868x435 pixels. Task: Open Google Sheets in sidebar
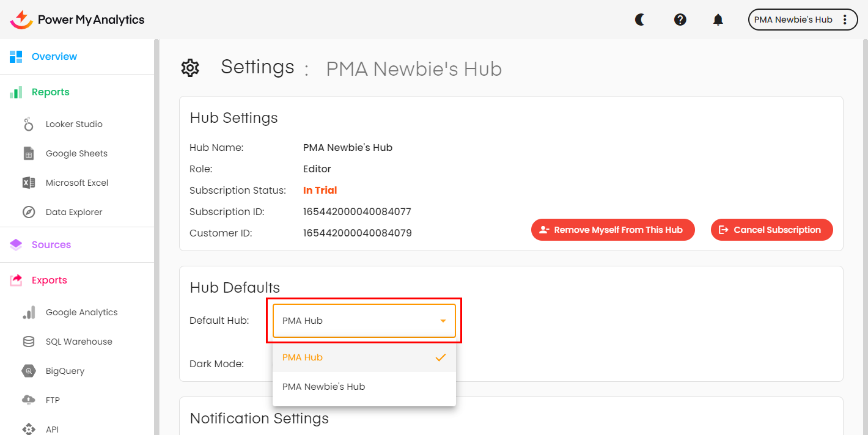pyautogui.click(x=76, y=153)
